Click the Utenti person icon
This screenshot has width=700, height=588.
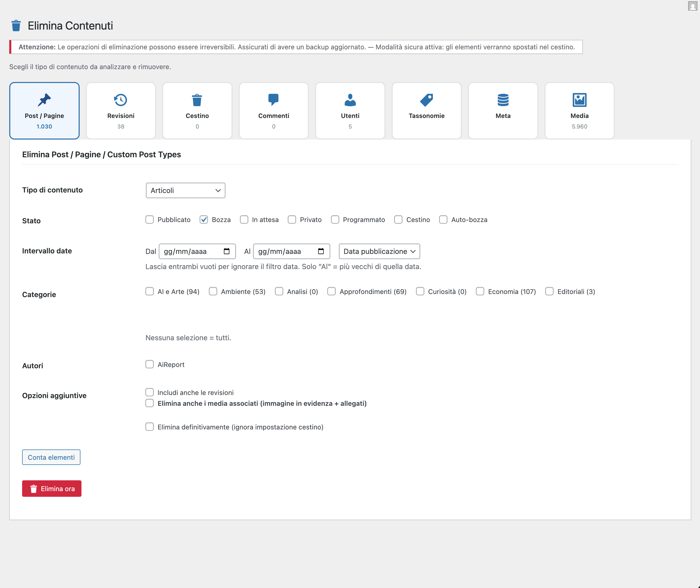point(350,100)
